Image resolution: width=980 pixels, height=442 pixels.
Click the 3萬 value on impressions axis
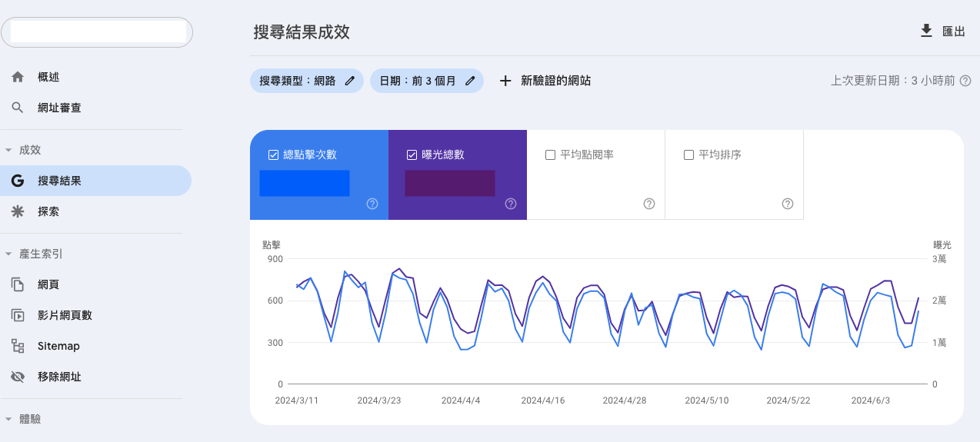938,259
